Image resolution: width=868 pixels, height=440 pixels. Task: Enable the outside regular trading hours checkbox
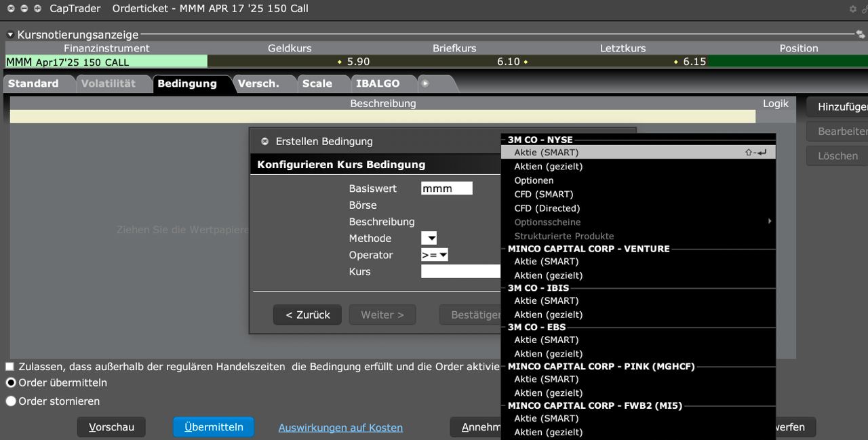tap(9, 366)
